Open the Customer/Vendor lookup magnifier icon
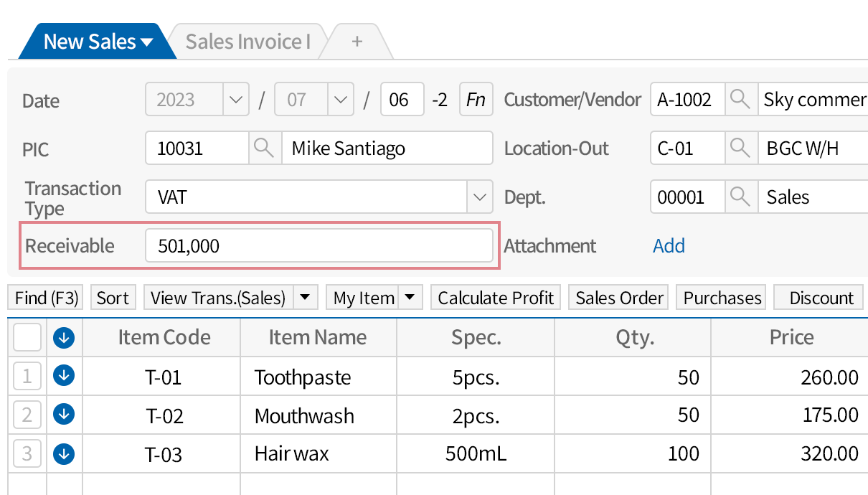 pos(740,100)
